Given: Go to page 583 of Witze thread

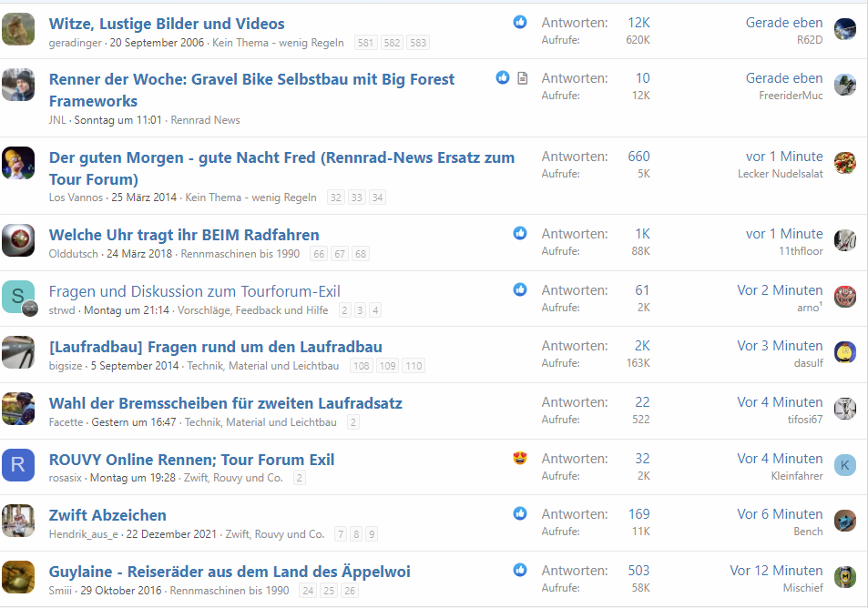Looking at the screenshot, I should coord(418,43).
